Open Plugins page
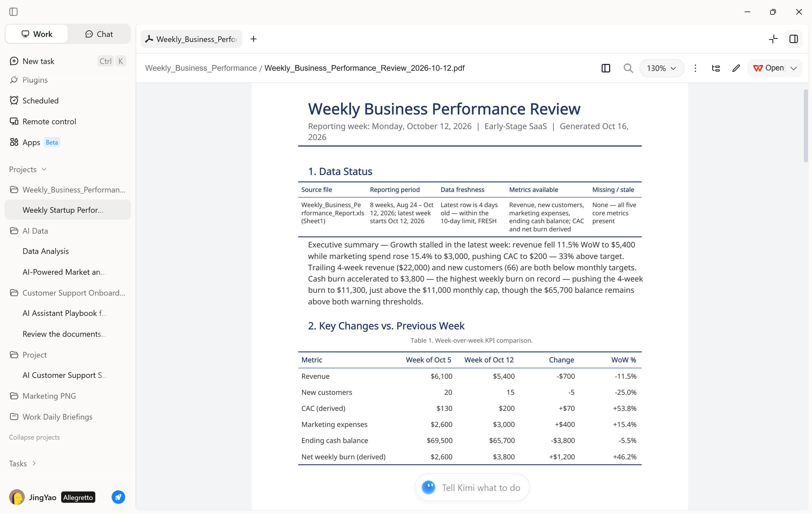Viewport: 812px width, 514px height. point(67,80)
